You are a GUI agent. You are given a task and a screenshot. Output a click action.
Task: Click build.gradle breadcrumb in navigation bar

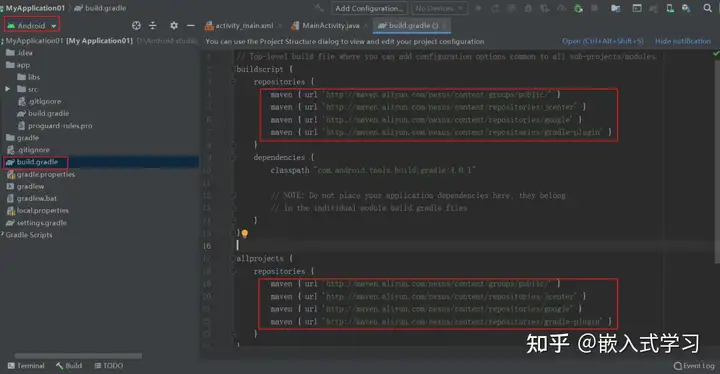(100, 8)
